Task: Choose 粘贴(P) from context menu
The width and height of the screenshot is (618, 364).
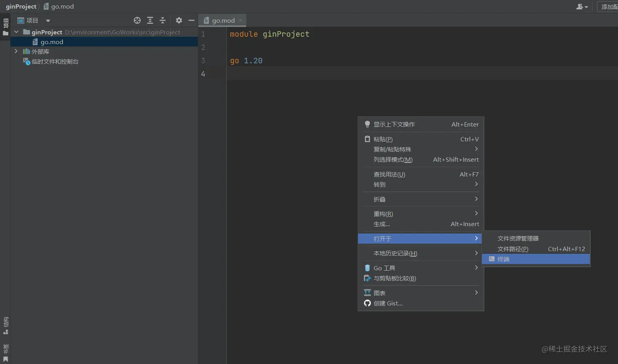Action: pyautogui.click(x=421, y=139)
